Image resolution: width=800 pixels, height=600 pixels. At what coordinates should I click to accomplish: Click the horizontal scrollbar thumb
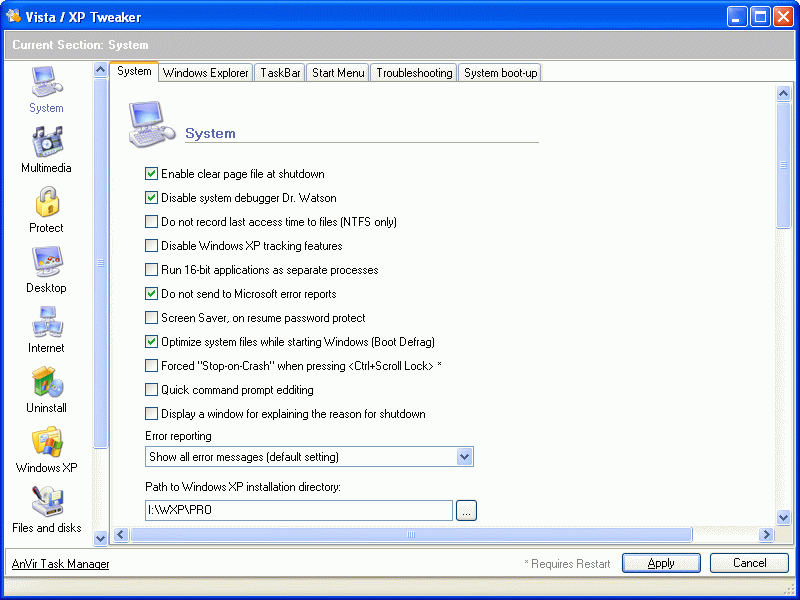(x=411, y=535)
